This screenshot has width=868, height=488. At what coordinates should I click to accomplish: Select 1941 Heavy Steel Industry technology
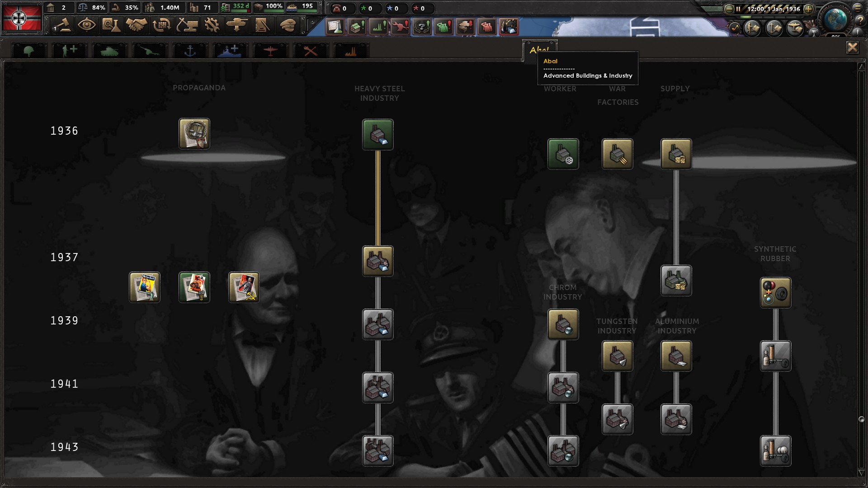378,388
